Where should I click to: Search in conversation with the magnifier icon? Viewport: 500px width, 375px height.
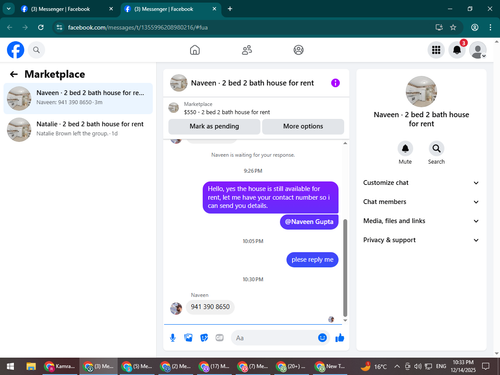(436, 148)
